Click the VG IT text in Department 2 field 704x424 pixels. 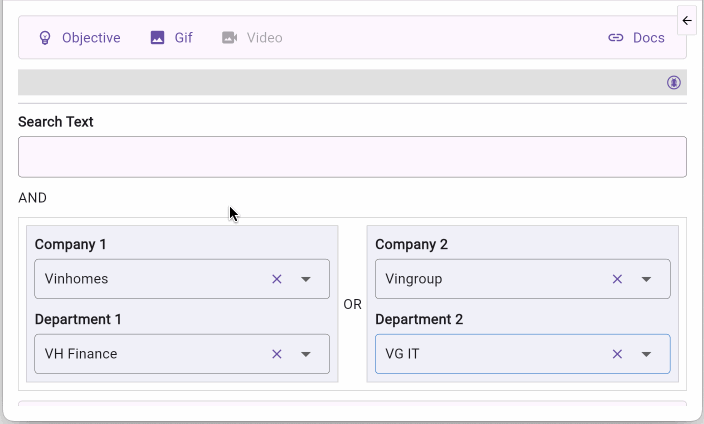tap(402, 354)
